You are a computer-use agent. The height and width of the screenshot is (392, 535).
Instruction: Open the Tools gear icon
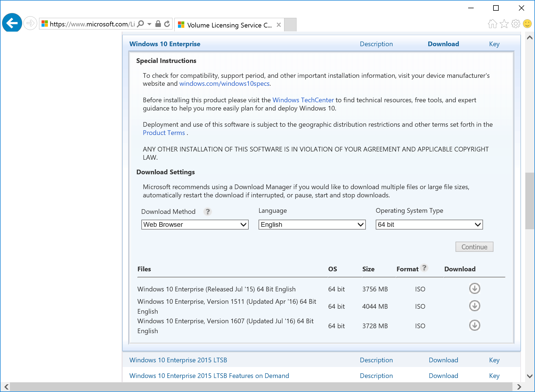[516, 24]
